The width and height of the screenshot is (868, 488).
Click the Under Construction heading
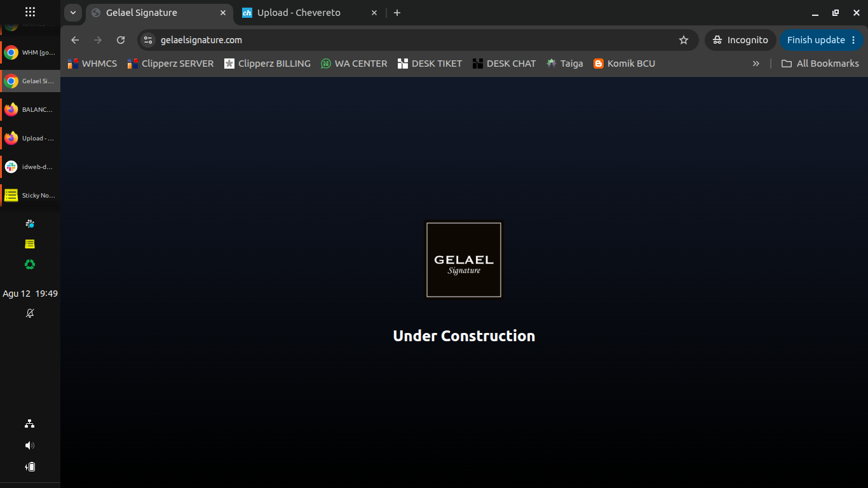click(x=464, y=335)
